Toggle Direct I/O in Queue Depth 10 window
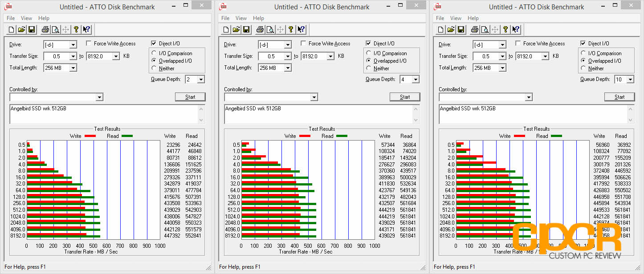Image resolution: width=644 pixels, height=274 pixels. click(x=583, y=44)
